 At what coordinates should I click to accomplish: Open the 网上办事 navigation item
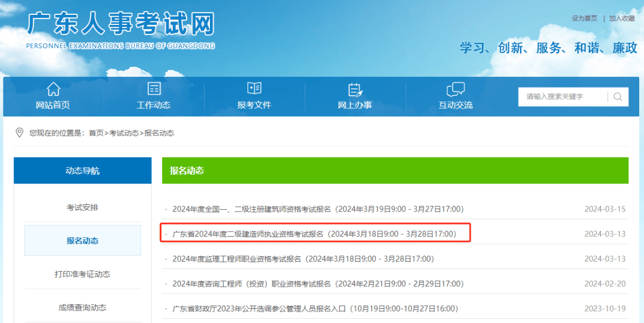click(x=355, y=105)
